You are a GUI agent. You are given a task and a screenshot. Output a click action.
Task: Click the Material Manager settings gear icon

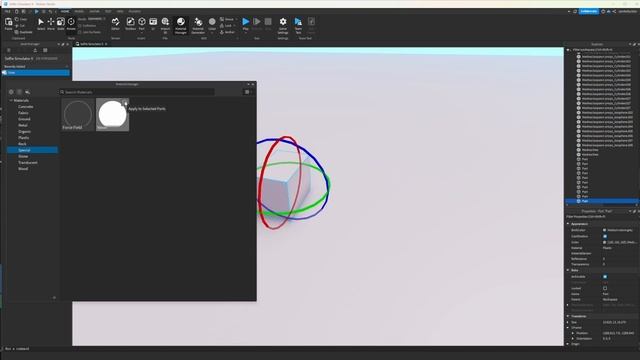tap(11, 92)
